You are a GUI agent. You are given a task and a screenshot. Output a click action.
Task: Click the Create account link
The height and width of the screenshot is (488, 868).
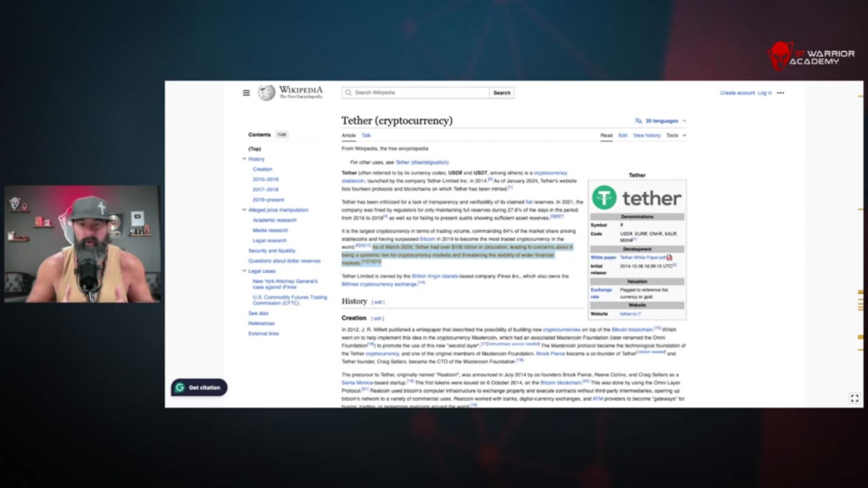(737, 93)
